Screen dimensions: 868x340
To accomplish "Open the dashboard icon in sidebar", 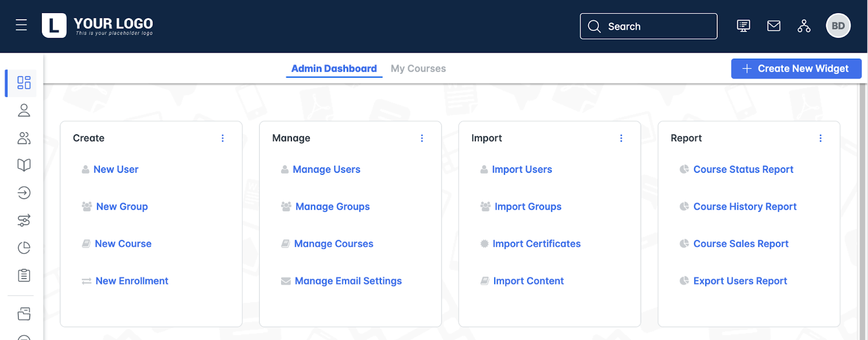I will pyautogui.click(x=24, y=83).
